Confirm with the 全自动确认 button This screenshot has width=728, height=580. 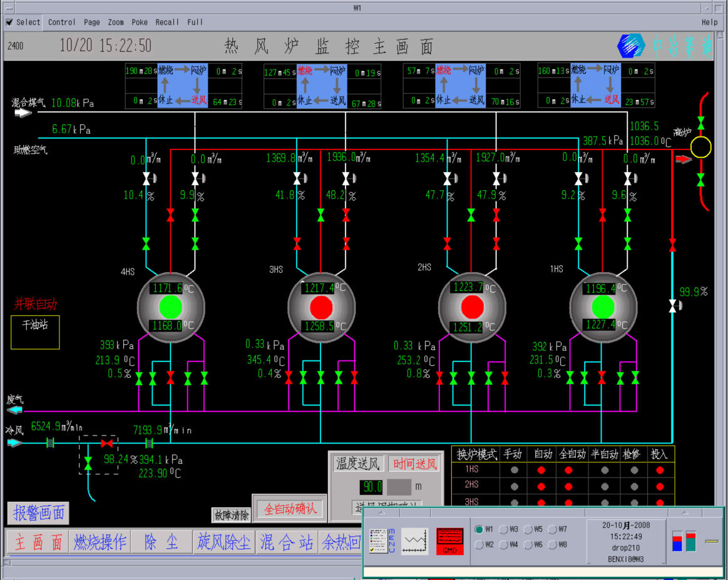[x=290, y=509]
